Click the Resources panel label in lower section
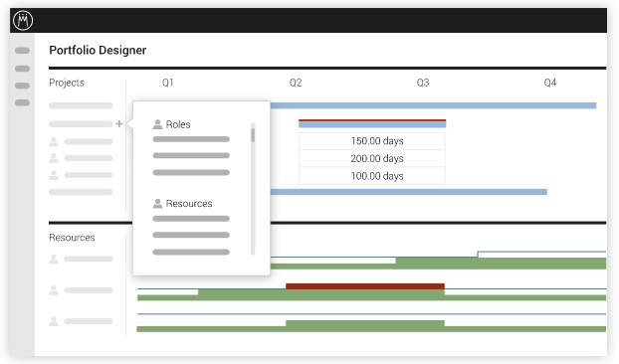Viewport: 619px width, 364px height. 72,238
